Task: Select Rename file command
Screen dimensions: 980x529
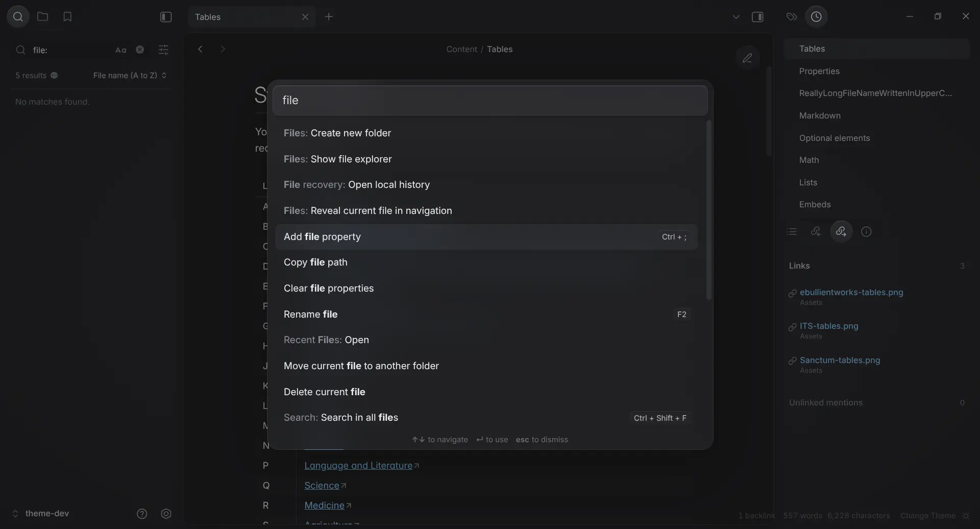Action: [486, 315]
